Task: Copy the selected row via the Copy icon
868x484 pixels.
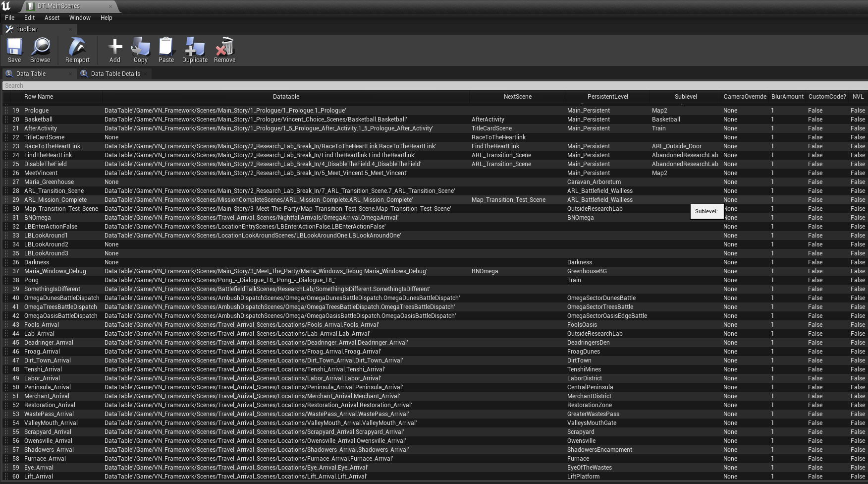Action: 140,49
